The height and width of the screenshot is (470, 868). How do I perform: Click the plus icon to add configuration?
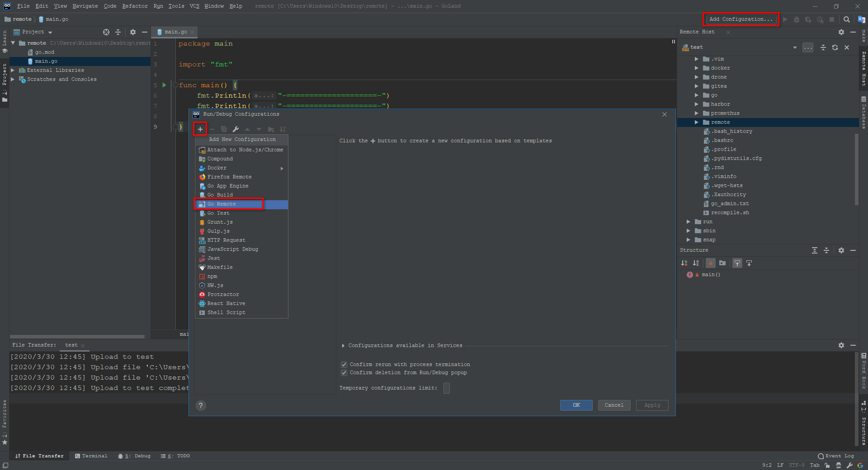[x=200, y=129]
